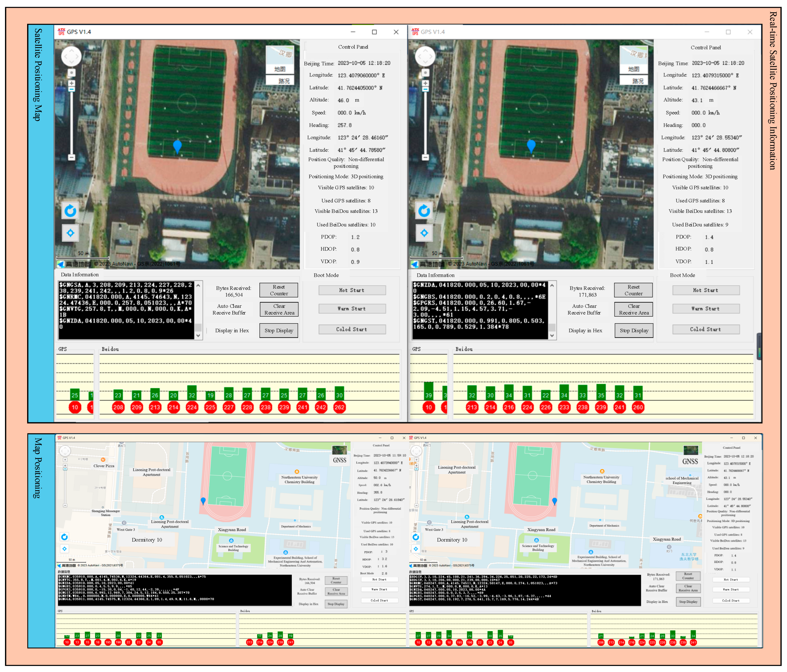The height and width of the screenshot is (672, 787).
Task: Click red satellite 224 badge in top-left Beidou chart
Action: 192,407
